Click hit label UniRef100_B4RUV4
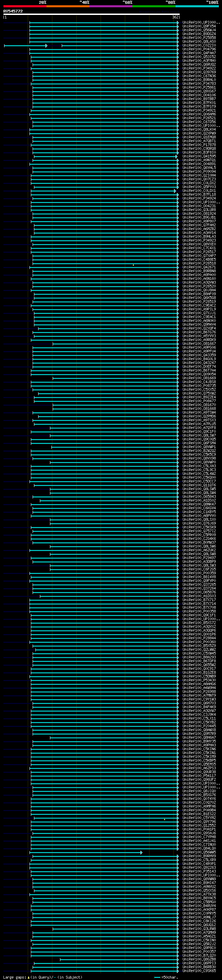 [199, 906]
